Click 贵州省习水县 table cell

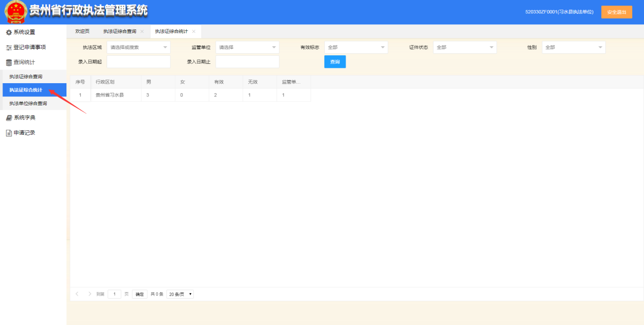click(116, 95)
